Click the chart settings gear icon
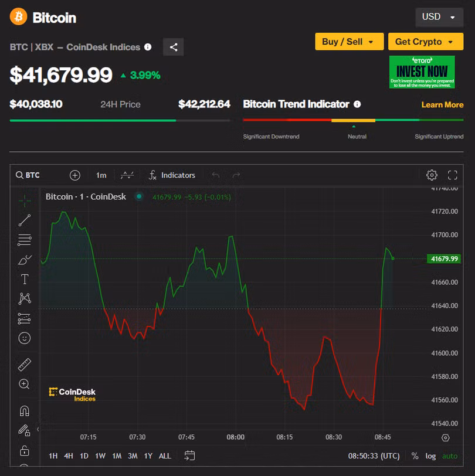This screenshot has height=476, width=475. point(432,175)
